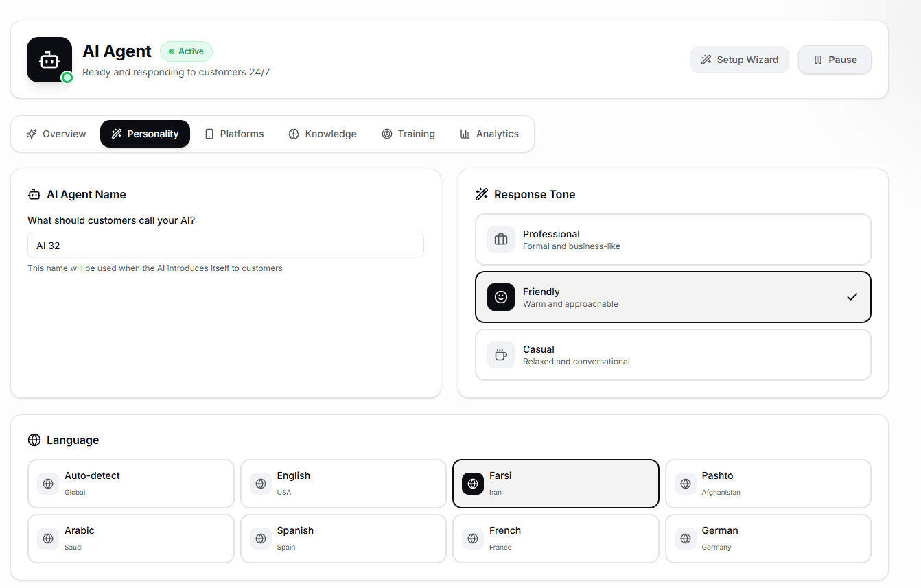Click the AI name input field
921x588 pixels.
tap(226, 245)
